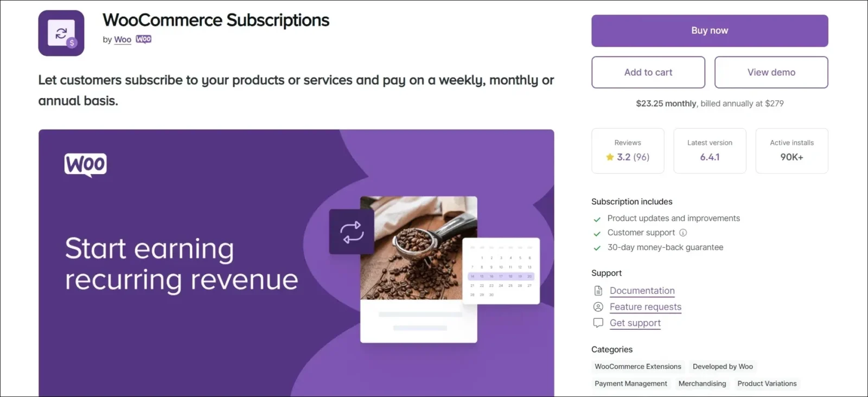Click the info icon beside Customer support
The width and height of the screenshot is (868, 397).
[682, 232]
